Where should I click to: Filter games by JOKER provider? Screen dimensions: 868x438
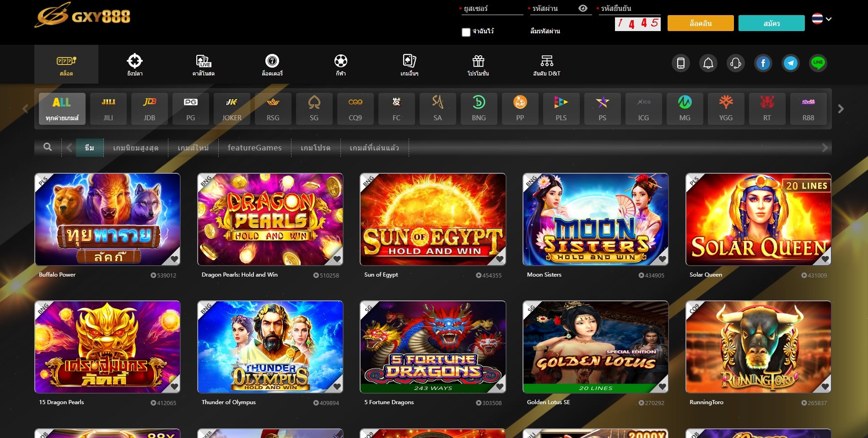232,109
